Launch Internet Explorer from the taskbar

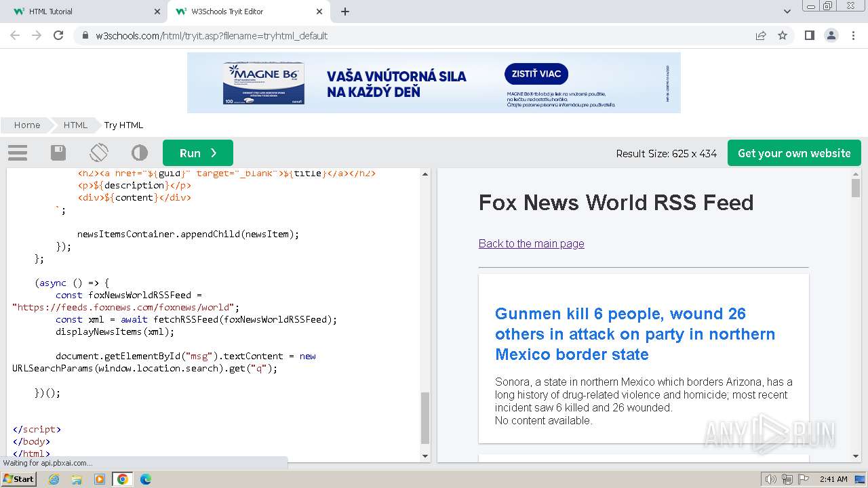[54, 479]
